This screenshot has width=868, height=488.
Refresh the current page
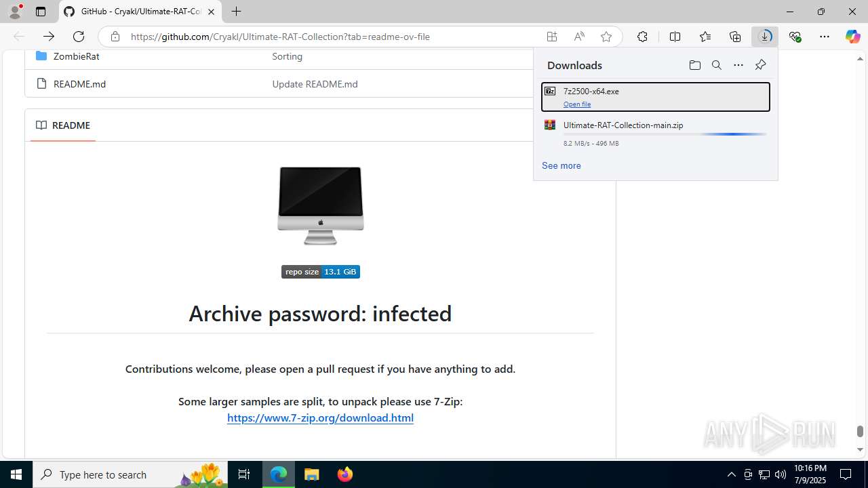coord(79,37)
